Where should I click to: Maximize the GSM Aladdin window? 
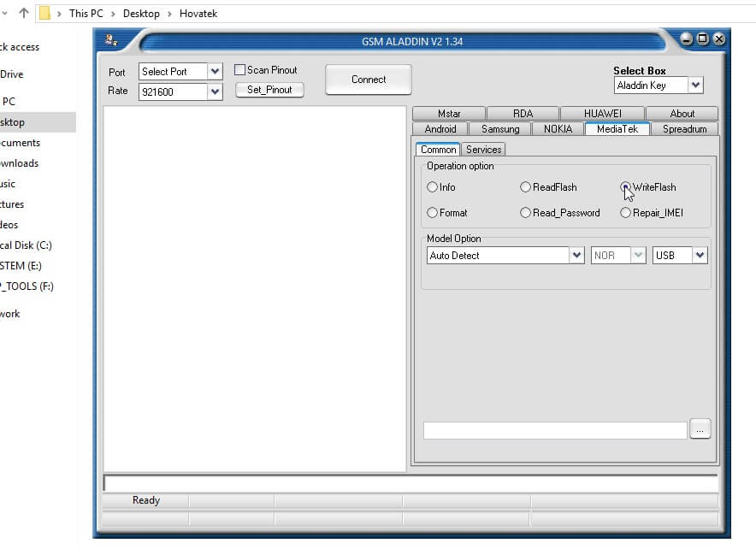pos(703,38)
